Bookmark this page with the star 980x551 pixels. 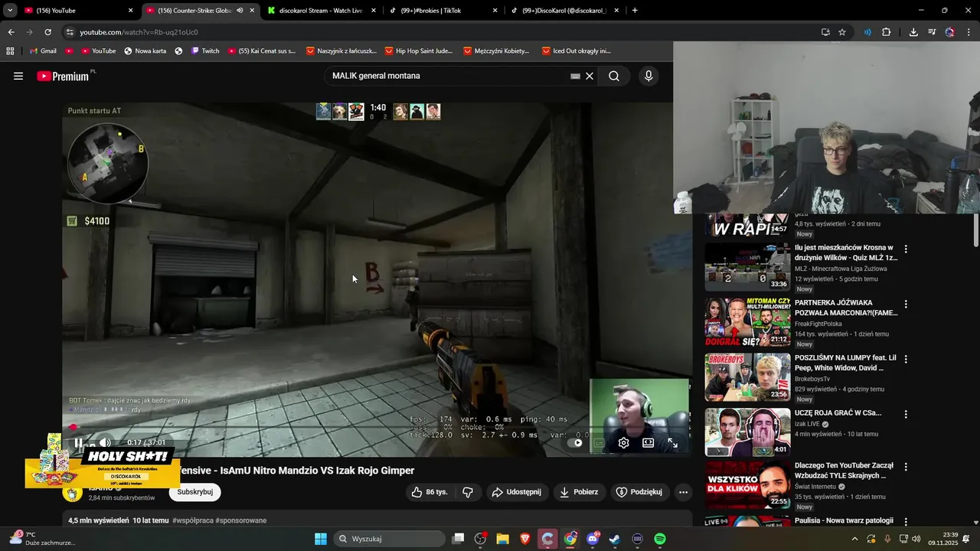pos(842,32)
